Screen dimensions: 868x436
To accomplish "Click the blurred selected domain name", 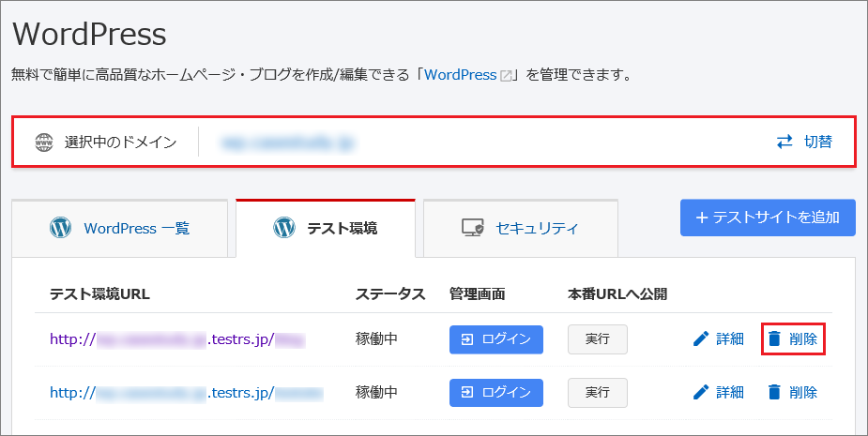I will pos(287,143).
